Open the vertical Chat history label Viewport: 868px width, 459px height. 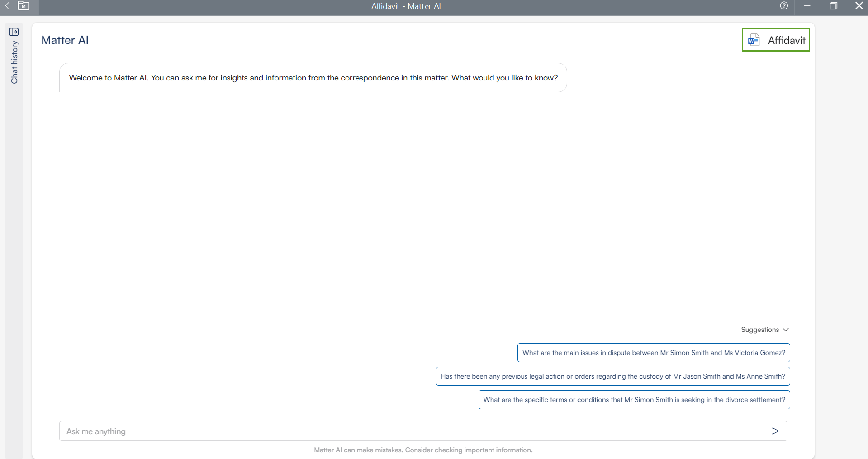[x=14, y=62]
